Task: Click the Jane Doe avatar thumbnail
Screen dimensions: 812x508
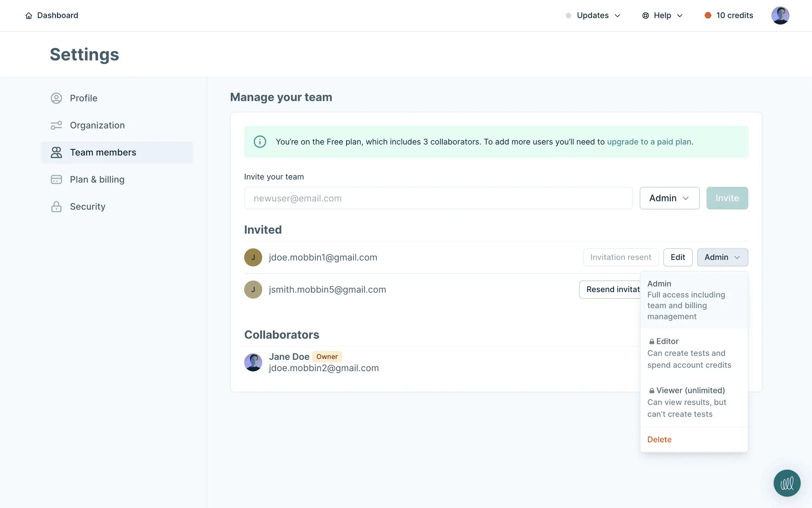Action: point(253,362)
